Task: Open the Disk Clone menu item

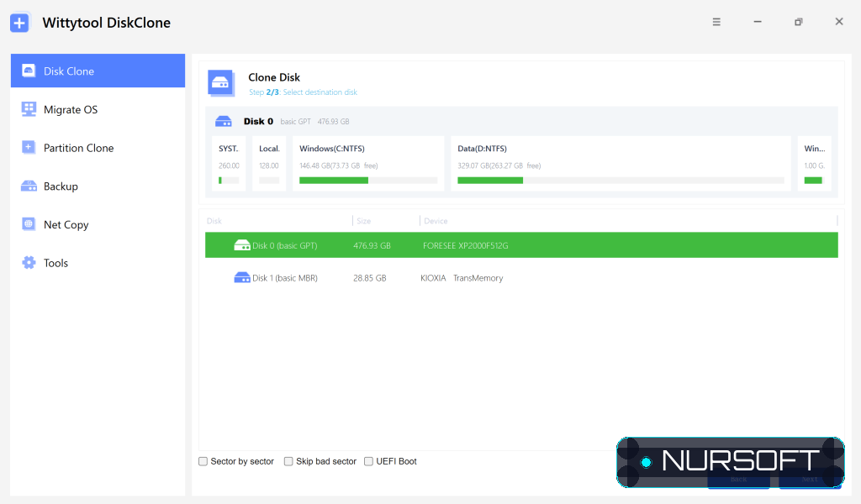Action: (98, 71)
